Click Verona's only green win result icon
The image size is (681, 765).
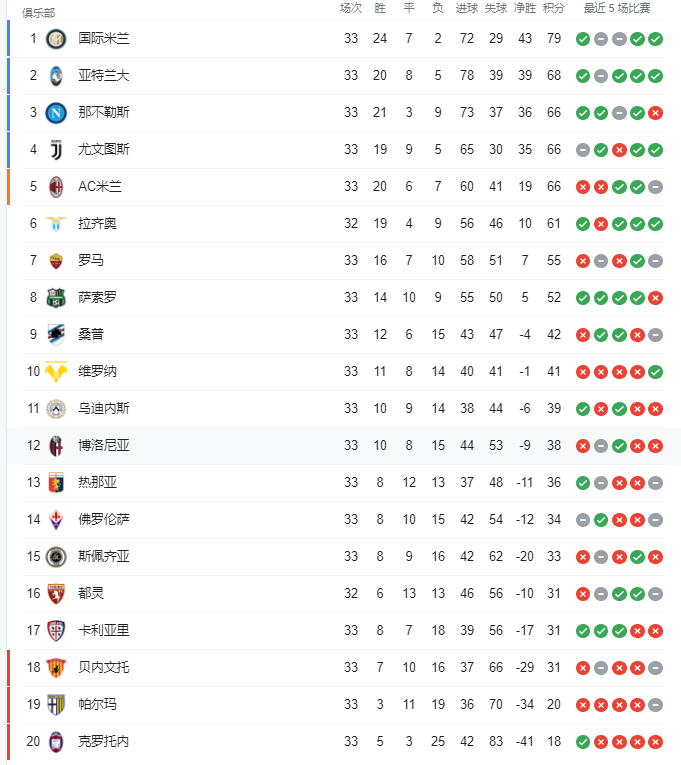point(656,372)
